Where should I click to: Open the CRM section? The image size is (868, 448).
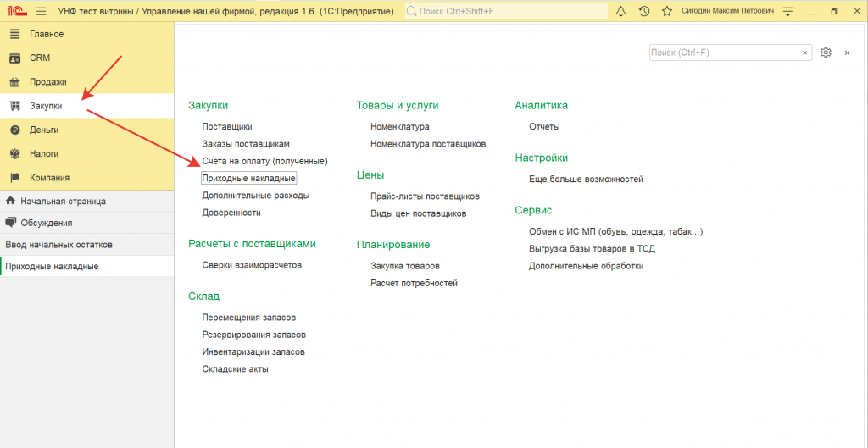coord(87,58)
